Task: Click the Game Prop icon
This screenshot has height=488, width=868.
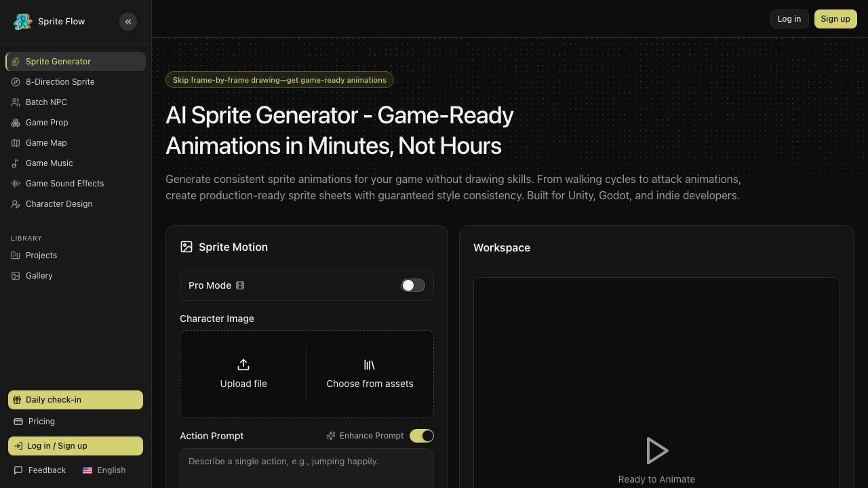Action: click(16, 123)
